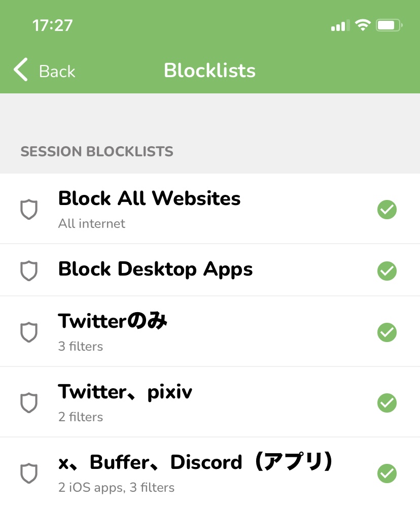The width and height of the screenshot is (420, 507).
Task: Click the shield icon beside Twitterのみ
Action: point(29,332)
